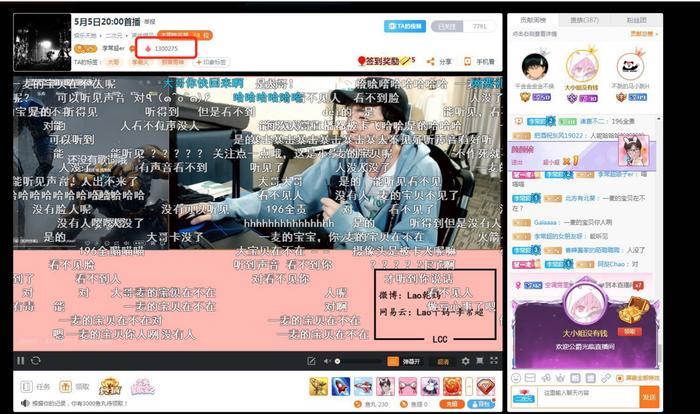Claim the treasure chest red 领取 button
The image size is (700, 414).
pos(629,331)
